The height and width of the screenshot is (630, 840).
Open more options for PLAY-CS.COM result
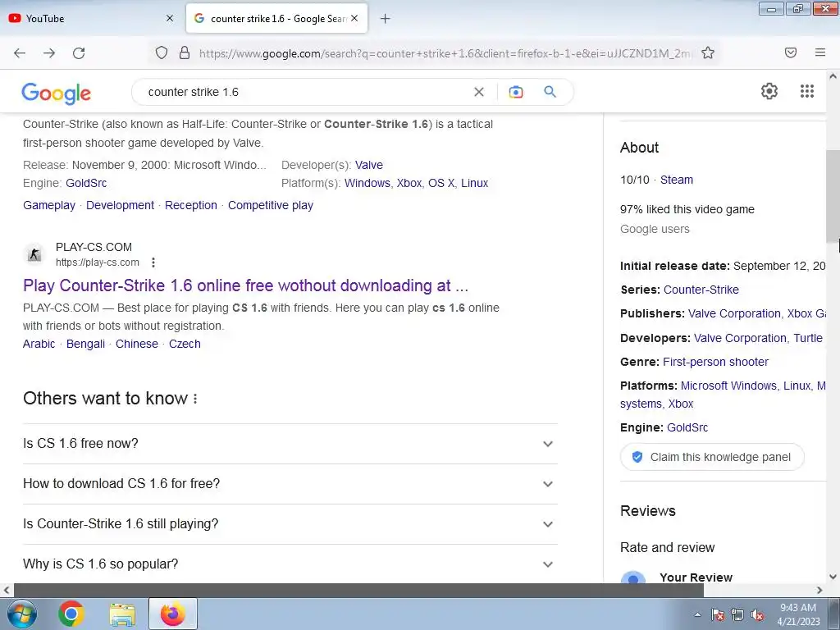point(153,262)
